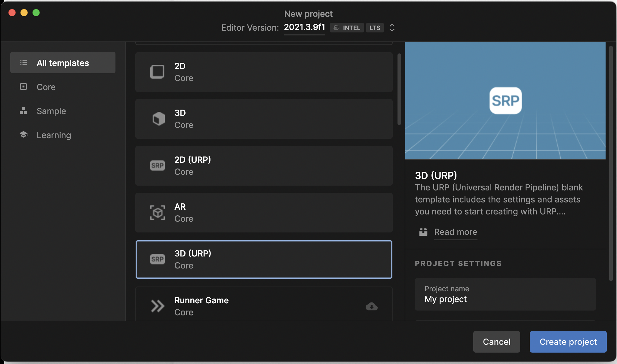This screenshot has height=364, width=617.
Task: Click the Project name input field
Action: [505, 294]
